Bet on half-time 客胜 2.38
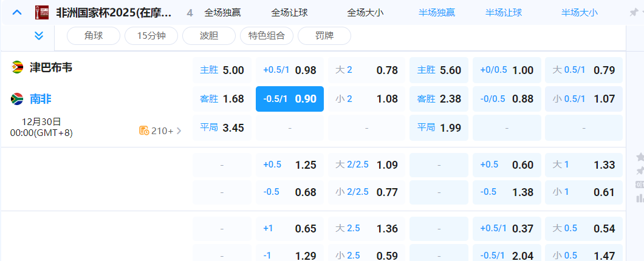The height and width of the screenshot is (261, 644). coord(439,99)
